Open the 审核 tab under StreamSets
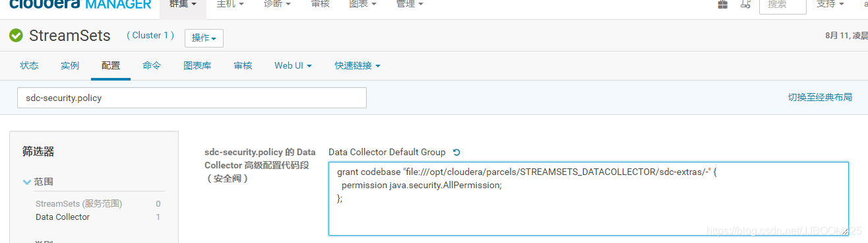 243,65
